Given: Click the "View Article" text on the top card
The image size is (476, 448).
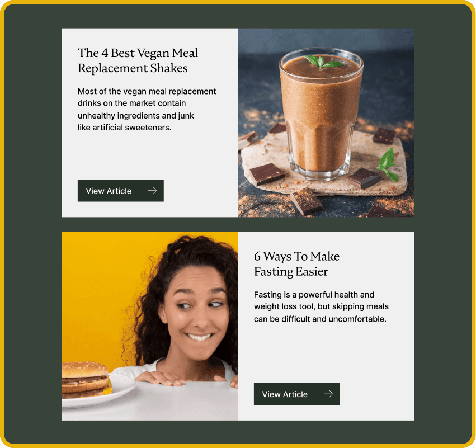Looking at the screenshot, I should 109,191.
